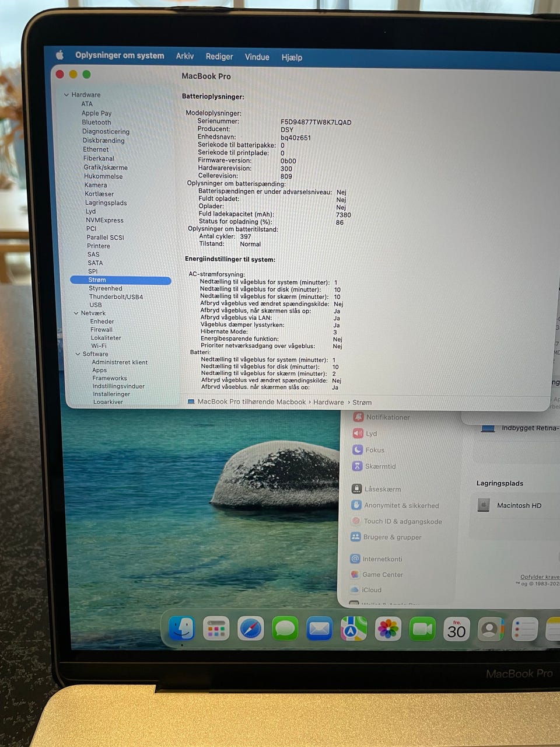Viewport: 560px width, 747px height.
Task: Select Thunderbolt/USB4 in the sidebar
Action: point(116,297)
